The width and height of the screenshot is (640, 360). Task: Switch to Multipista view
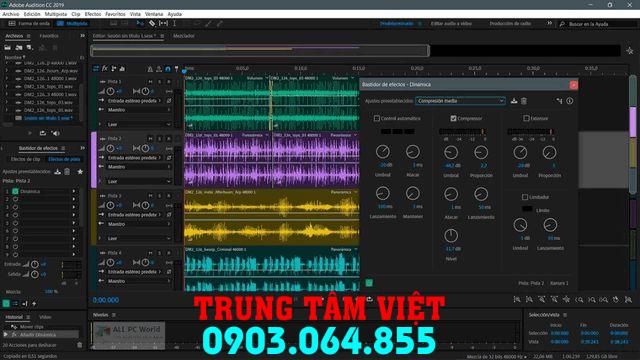click(x=73, y=24)
